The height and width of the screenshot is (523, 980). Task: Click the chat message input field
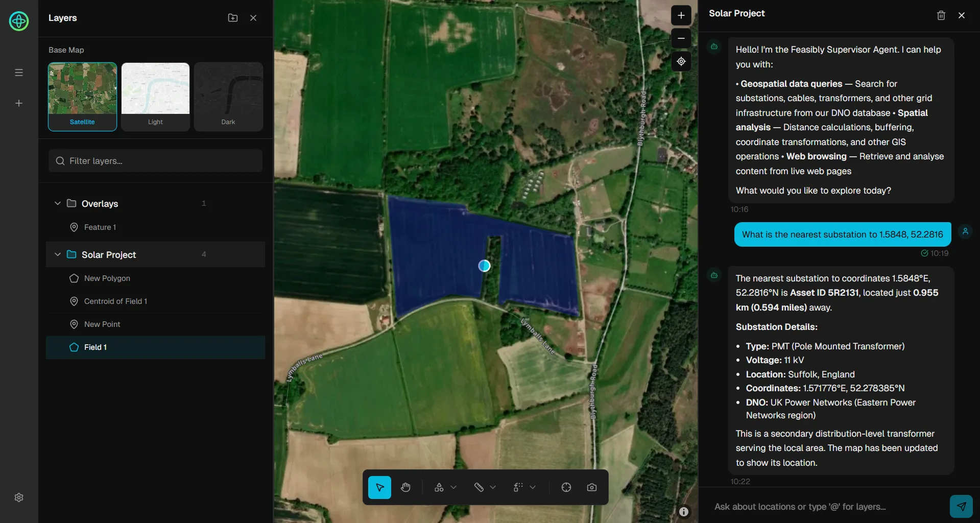pos(827,507)
